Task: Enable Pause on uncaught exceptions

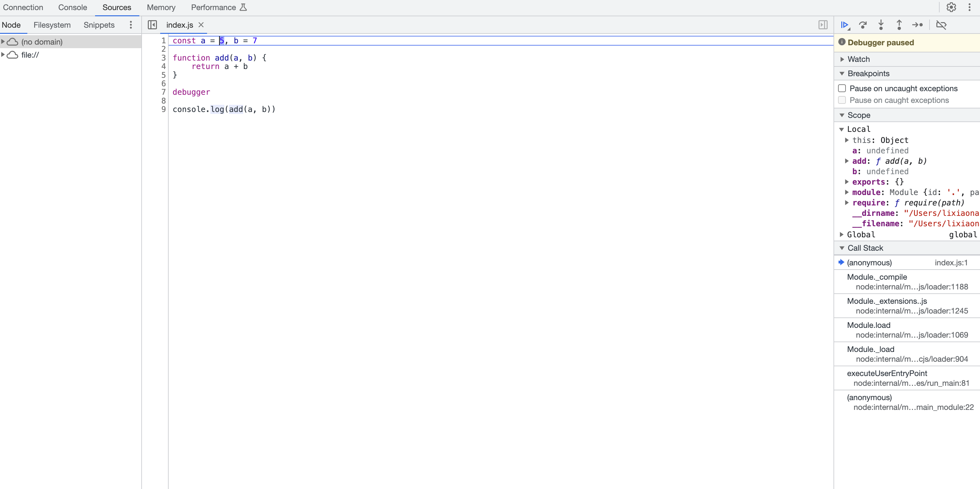Action: coord(842,88)
